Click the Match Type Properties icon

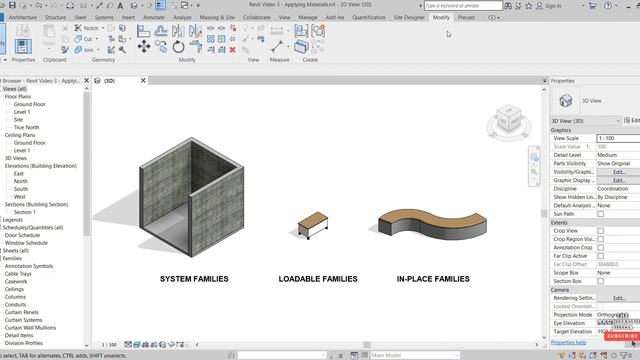point(64,50)
